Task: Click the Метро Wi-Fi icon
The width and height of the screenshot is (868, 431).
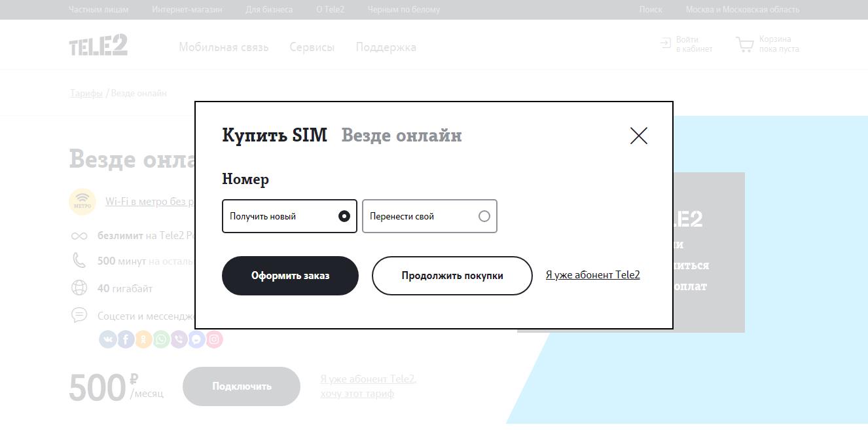Action: pyautogui.click(x=82, y=201)
